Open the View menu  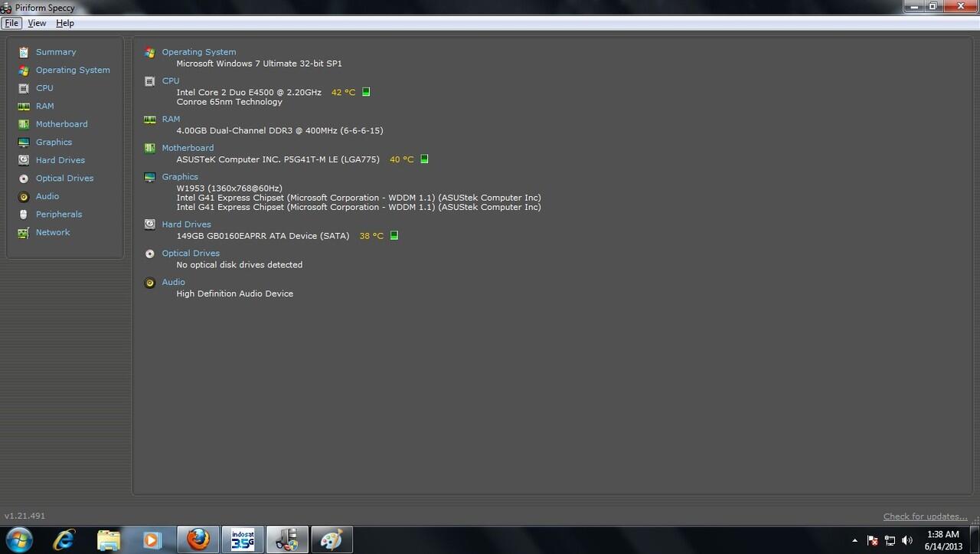pyautogui.click(x=37, y=23)
